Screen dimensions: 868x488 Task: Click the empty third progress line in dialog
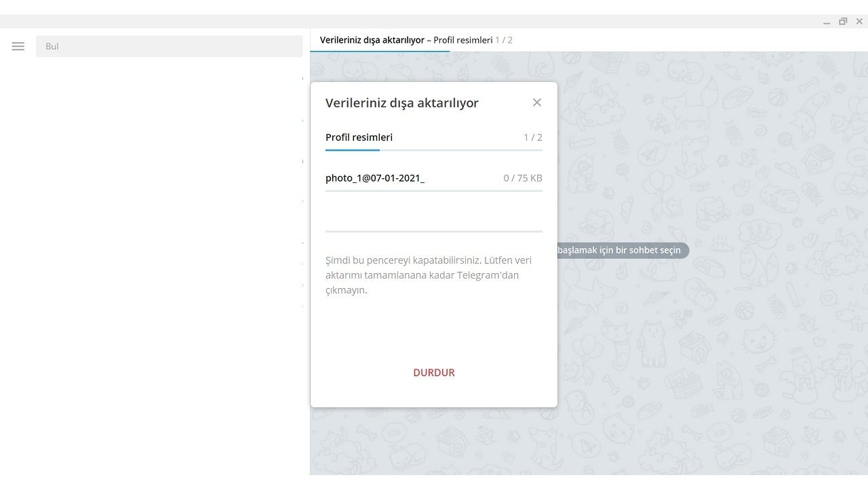(433, 231)
